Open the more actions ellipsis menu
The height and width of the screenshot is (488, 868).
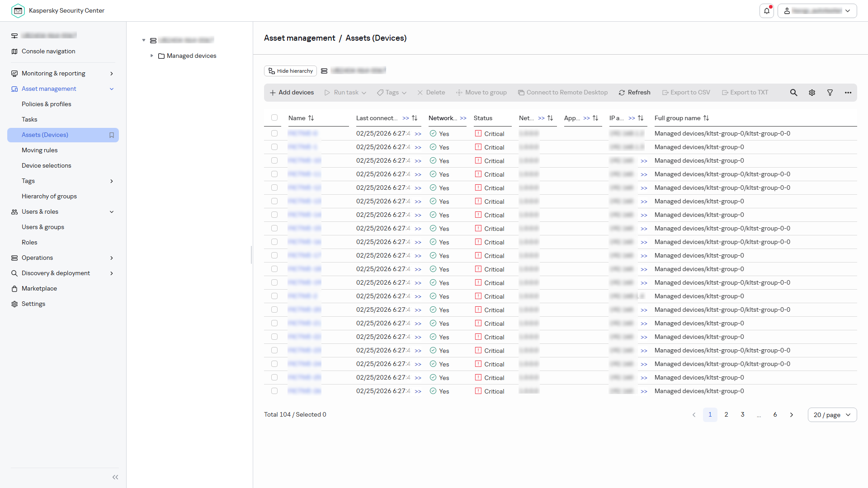pos(848,93)
